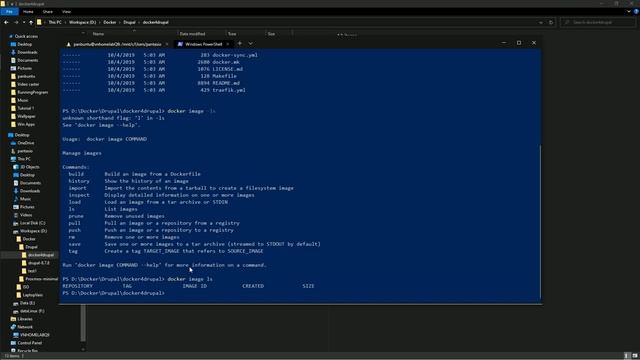Image resolution: width=640 pixels, height=360 pixels.
Task: Go forward in File Explorer
Action: point(16,22)
